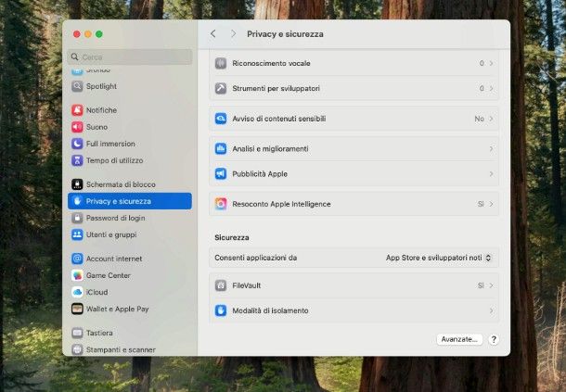Click the Utenti e gruppi icon
566x392 pixels.
[77, 234]
